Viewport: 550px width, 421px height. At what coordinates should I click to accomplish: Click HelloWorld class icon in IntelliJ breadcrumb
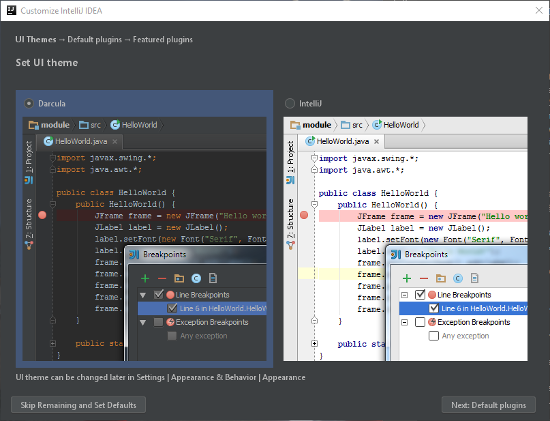377,125
